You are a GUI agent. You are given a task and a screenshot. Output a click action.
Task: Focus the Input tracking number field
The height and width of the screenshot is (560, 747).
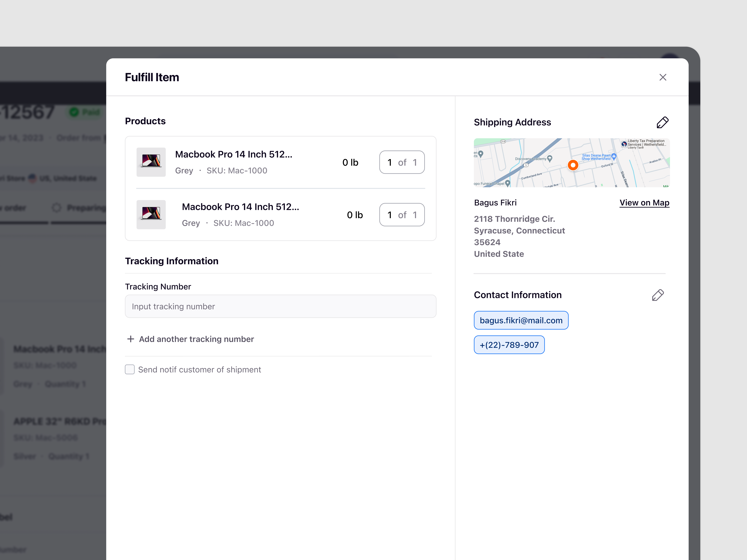tap(280, 306)
